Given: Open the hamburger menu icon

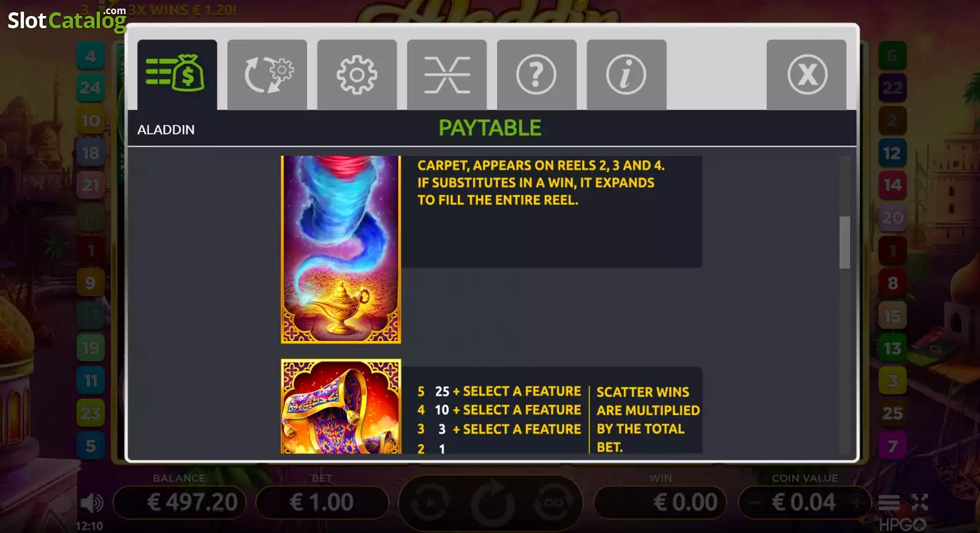Looking at the screenshot, I should click(x=889, y=503).
